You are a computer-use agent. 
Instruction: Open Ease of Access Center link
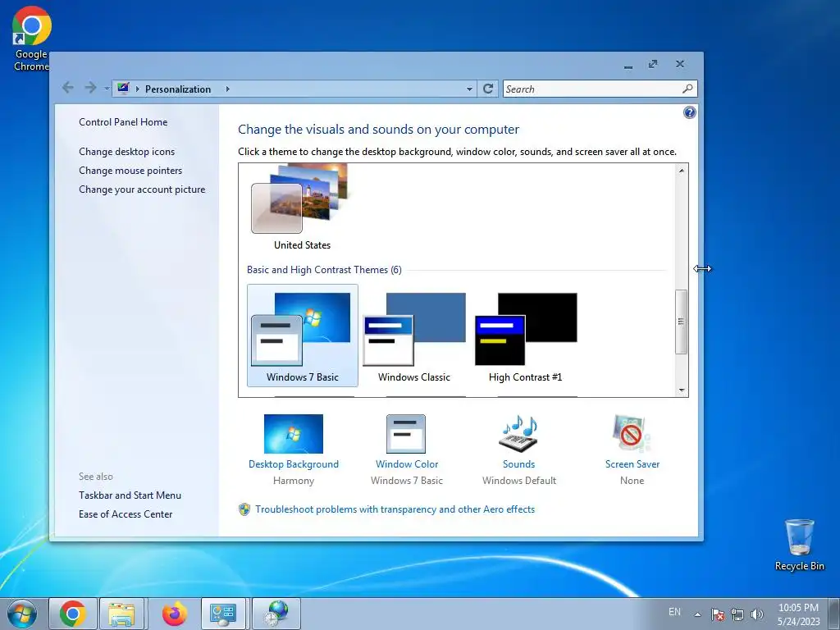tap(126, 514)
